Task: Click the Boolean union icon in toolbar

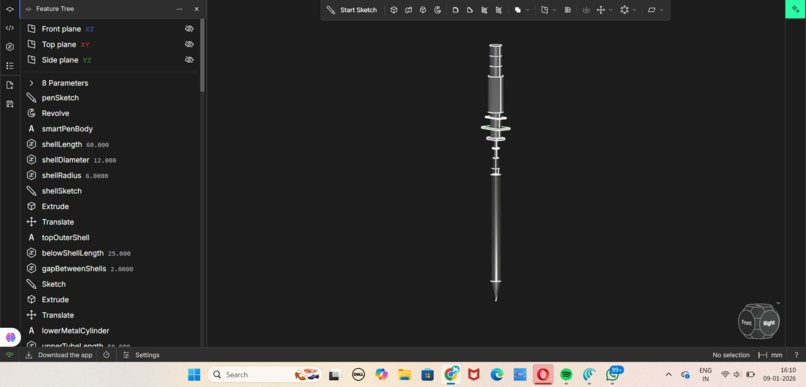Action: [518, 10]
